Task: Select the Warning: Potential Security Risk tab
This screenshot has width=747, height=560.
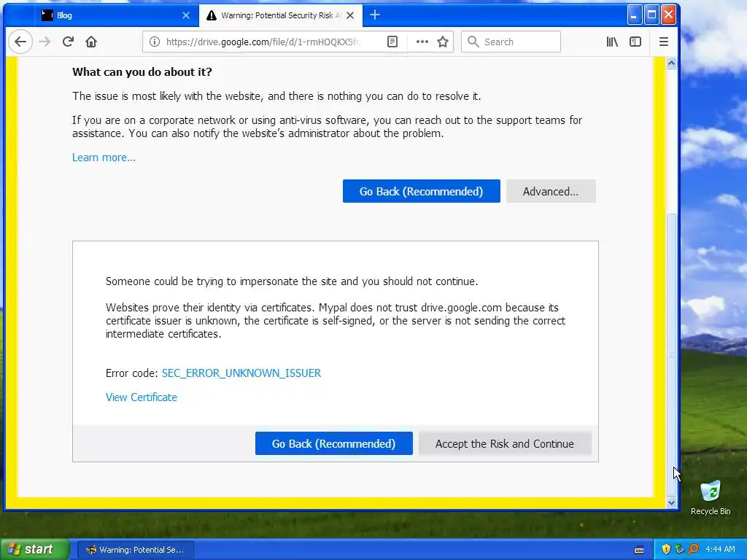Action: tap(281, 15)
